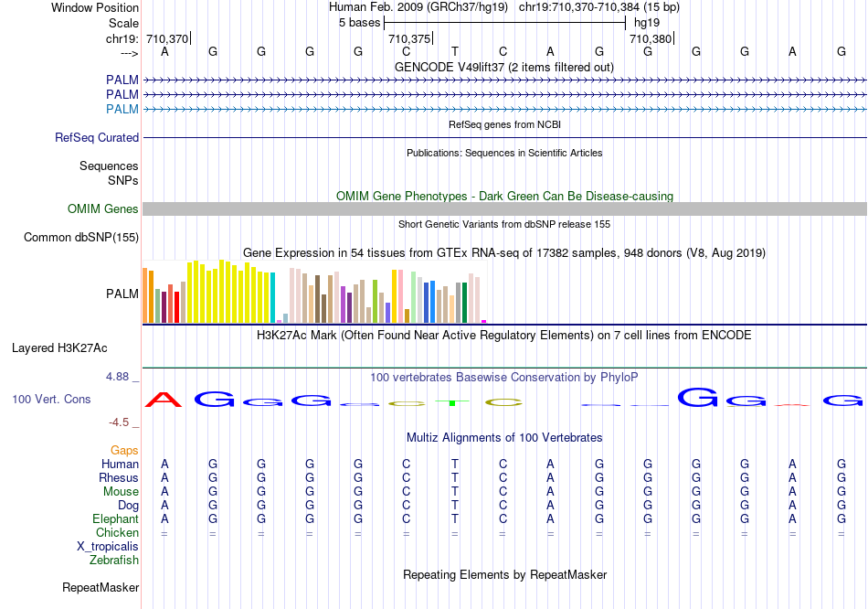868x609 pixels.
Task: Click the orange Gaps label
Action: pos(124,451)
